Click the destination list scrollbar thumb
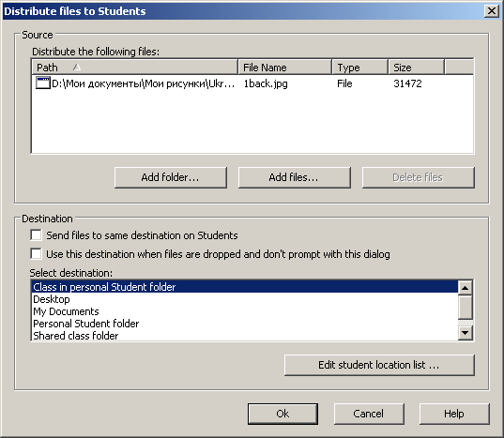This screenshot has width=504, height=438. tap(465, 308)
